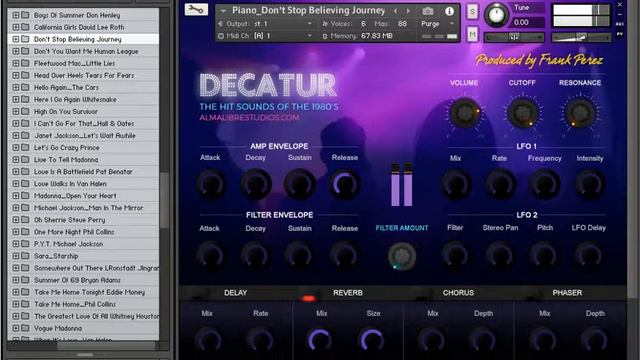
Task: Go to next instrument arrow
Action: pyautogui.click(x=408, y=11)
